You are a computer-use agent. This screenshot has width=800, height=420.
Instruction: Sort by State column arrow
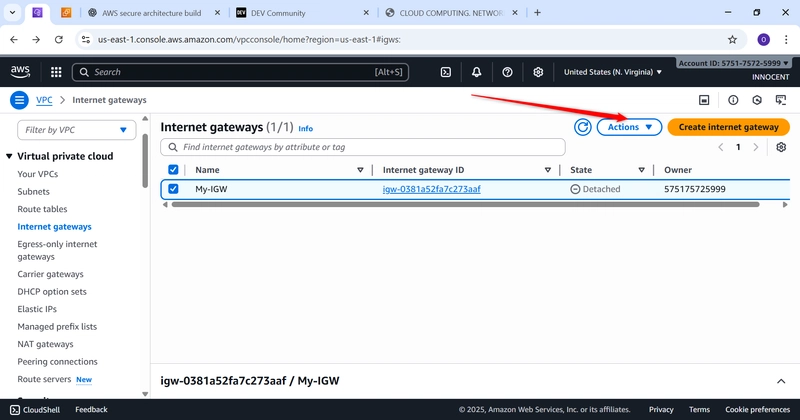641,170
